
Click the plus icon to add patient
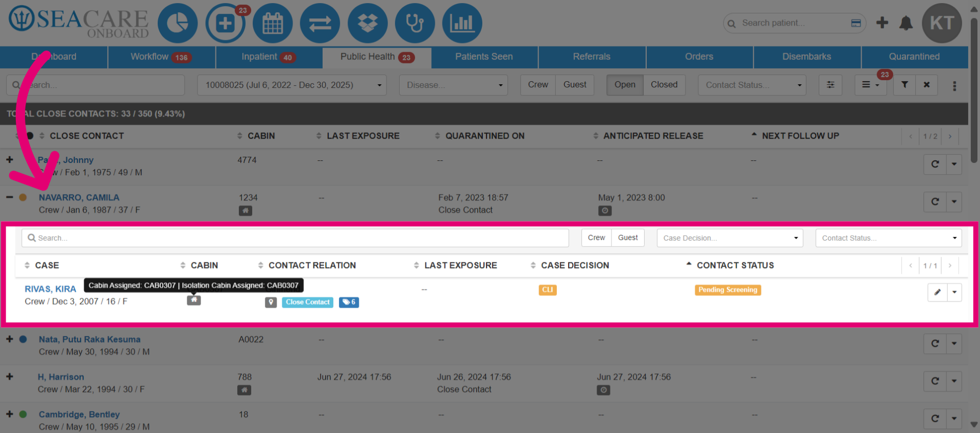[882, 23]
